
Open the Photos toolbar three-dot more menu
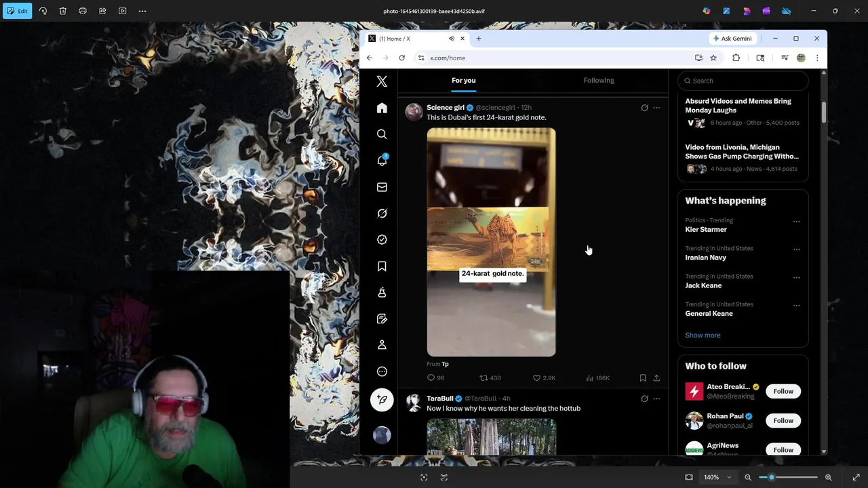pyautogui.click(x=142, y=11)
